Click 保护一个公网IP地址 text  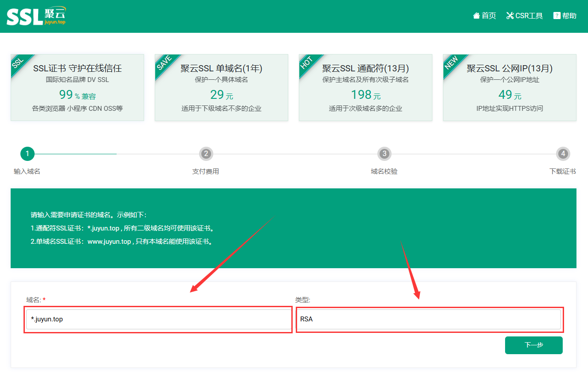[510, 80]
